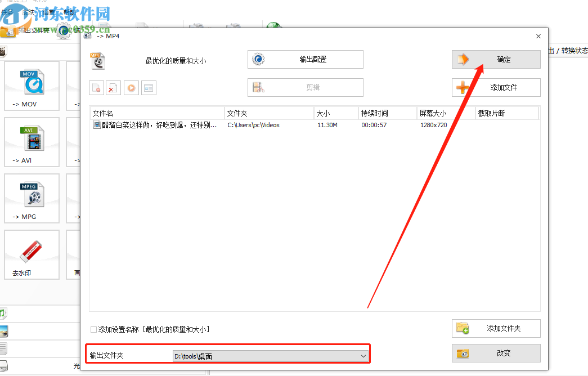Click the 大小 column header
Screen dimensions: 588x376
336,113
